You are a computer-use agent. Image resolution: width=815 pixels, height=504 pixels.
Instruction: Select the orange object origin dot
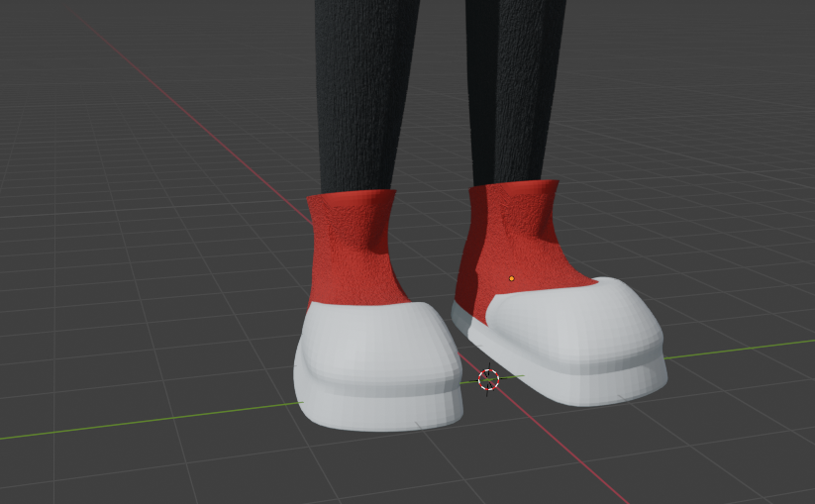pos(511,278)
